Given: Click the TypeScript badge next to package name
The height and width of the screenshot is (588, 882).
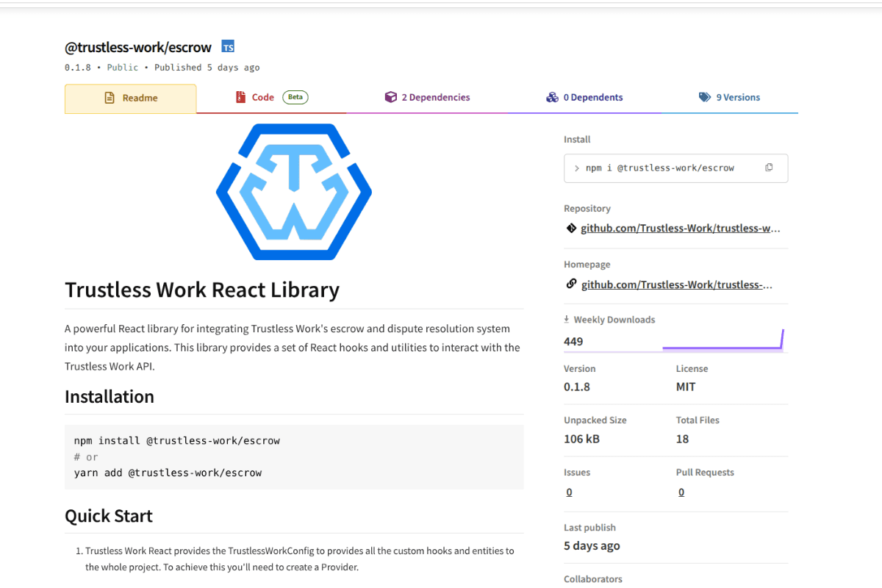Looking at the screenshot, I should [228, 46].
